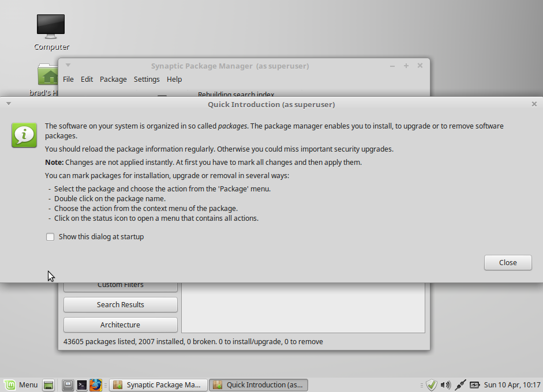Open the Quick Introduction window menu arrow
Image resolution: width=543 pixels, height=392 pixels.
click(9, 103)
